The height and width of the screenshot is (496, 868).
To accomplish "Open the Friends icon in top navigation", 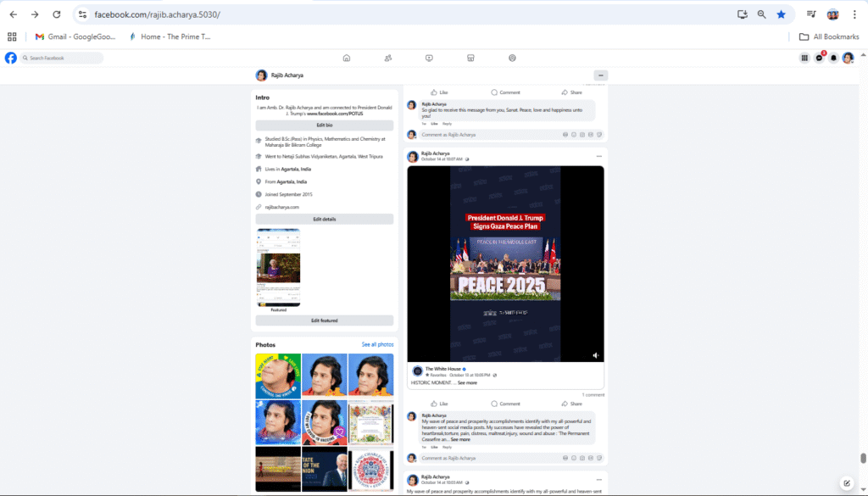I will [x=387, y=58].
